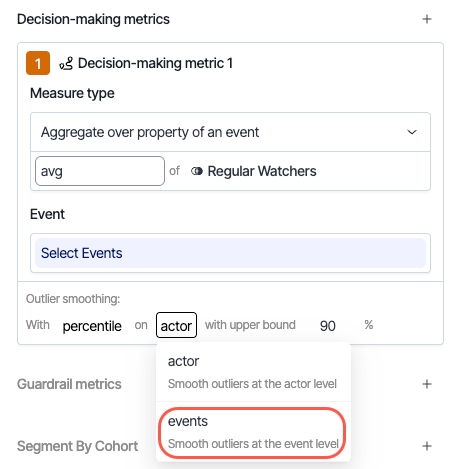The width and height of the screenshot is (451, 469).
Task: Add a guardrail metric using plus icon
Action: 427,384
